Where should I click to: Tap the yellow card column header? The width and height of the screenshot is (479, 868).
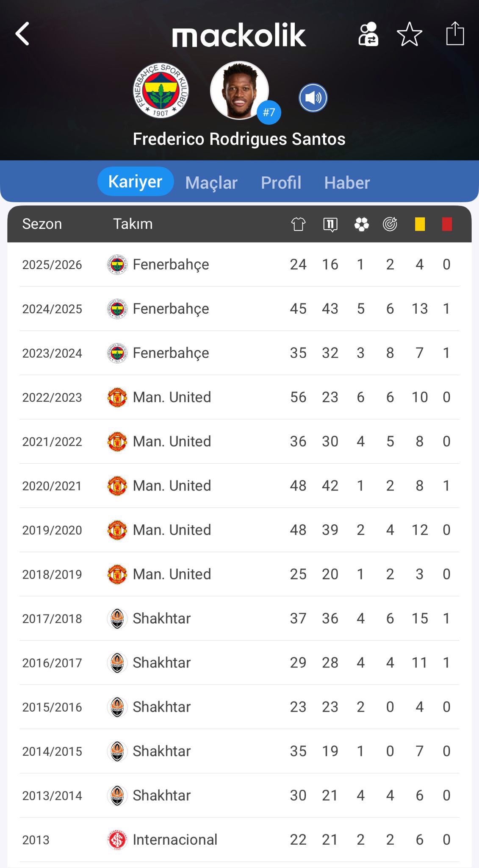(420, 224)
